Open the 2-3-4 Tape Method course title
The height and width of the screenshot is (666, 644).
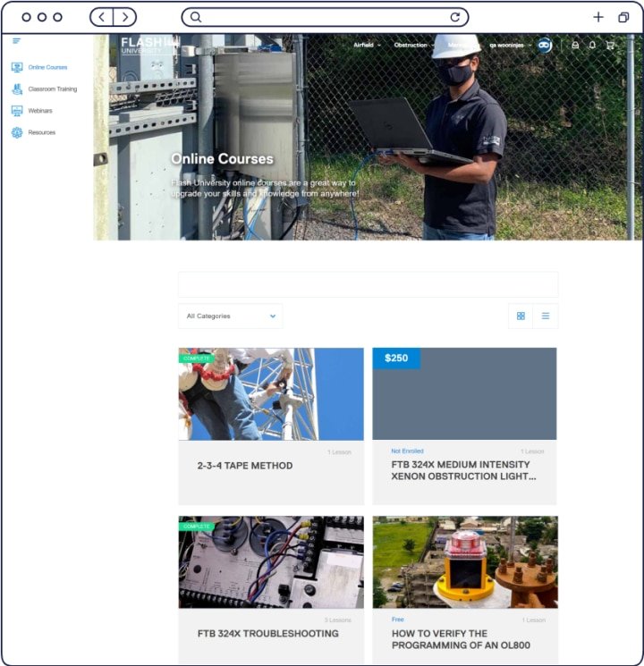[x=245, y=466]
